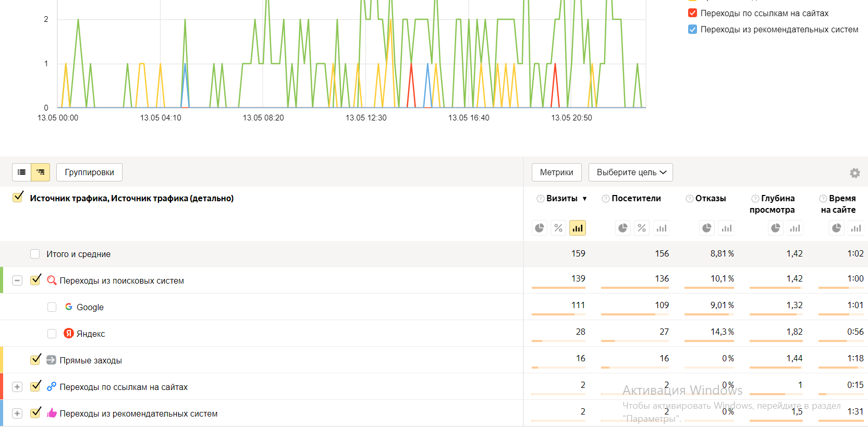Click the Метрики button
This screenshot has width=868, height=427.
(x=556, y=173)
